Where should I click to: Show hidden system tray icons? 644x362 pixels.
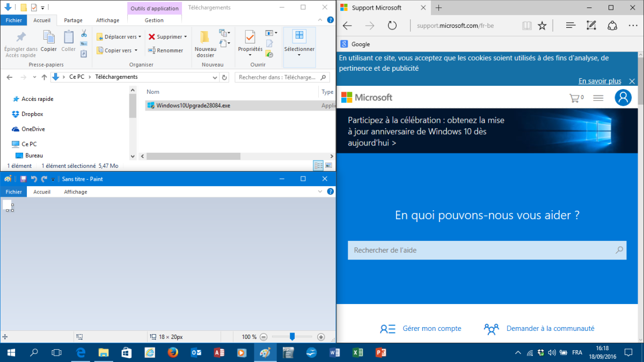[518, 352]
